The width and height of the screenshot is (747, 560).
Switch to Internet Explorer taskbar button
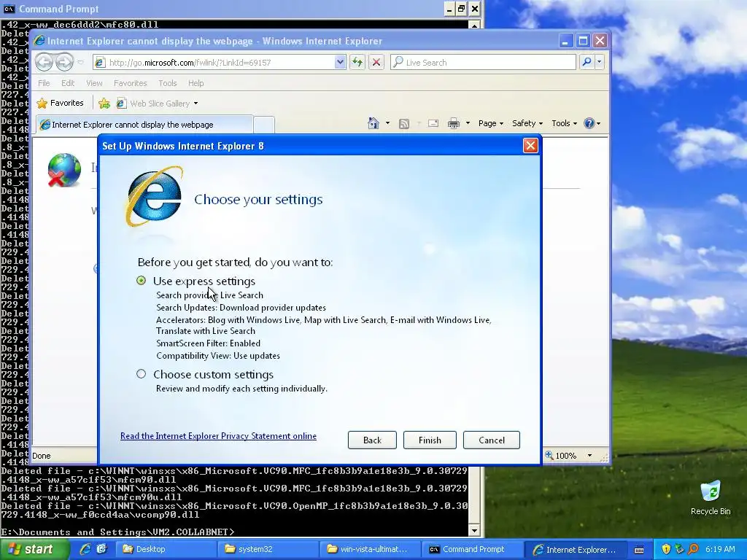point(575,549)
